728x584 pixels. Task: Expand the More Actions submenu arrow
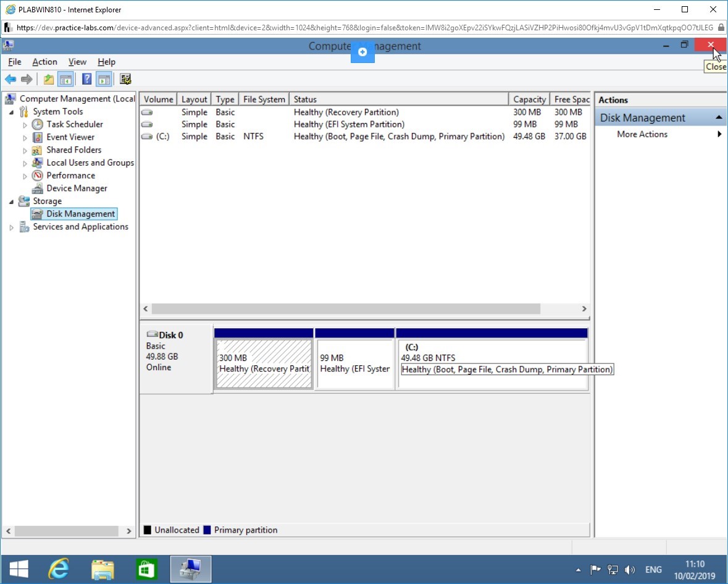719,134
